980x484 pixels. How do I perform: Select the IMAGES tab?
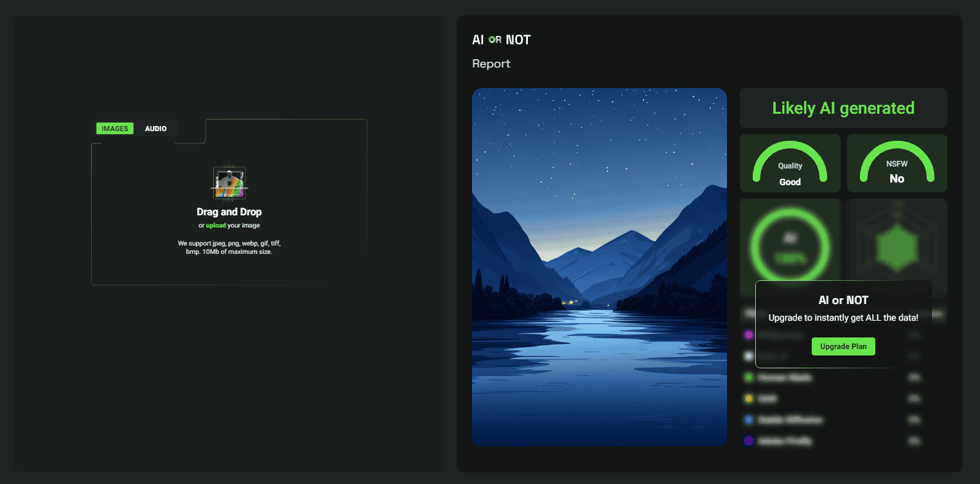115,129
